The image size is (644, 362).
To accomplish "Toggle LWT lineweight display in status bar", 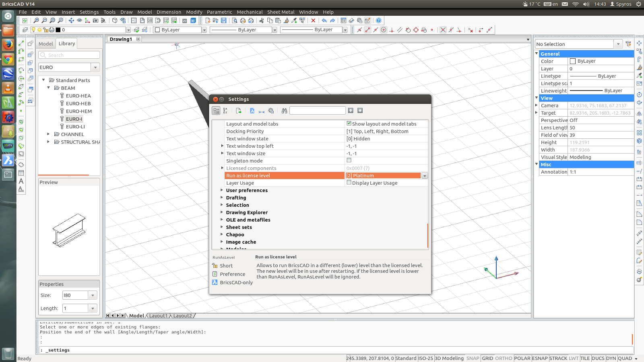I will click(574, 358).
